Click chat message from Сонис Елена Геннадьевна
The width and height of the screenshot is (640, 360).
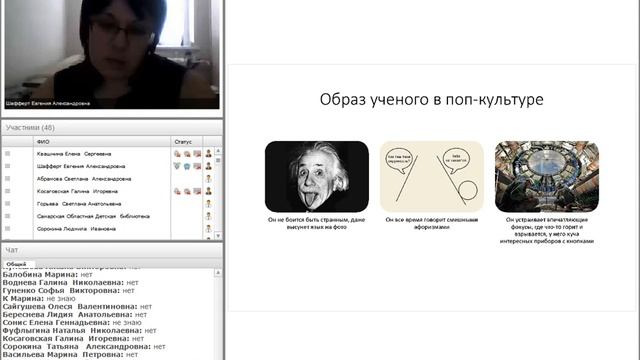(72, 322)
